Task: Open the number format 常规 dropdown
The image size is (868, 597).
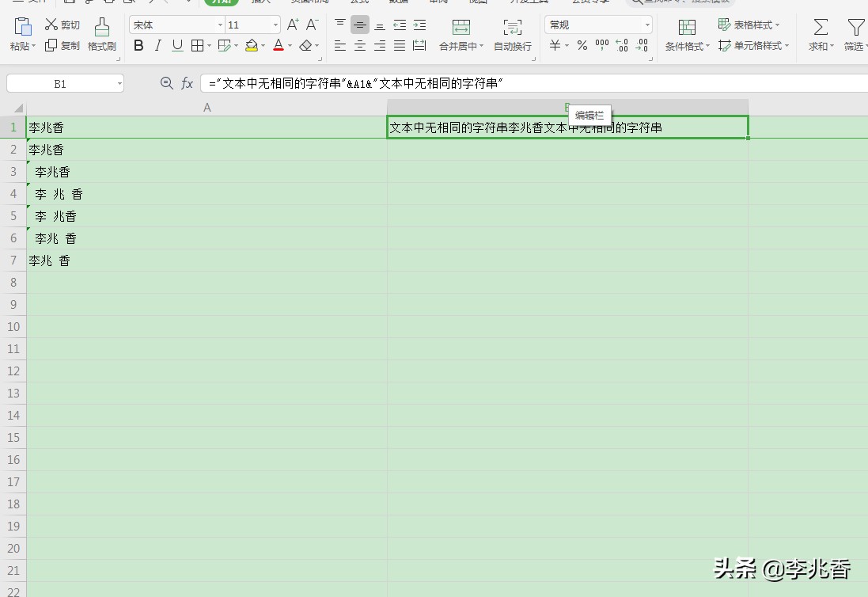Action: click(x=647, y=25)
